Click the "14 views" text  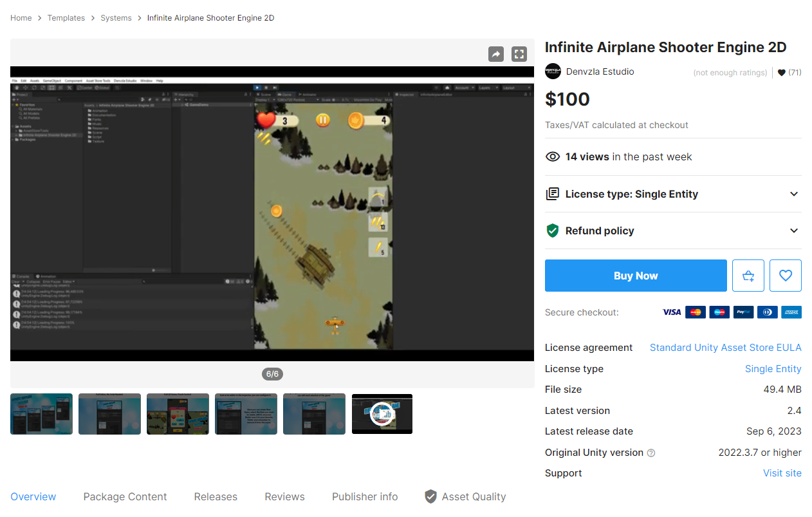coord(587,156)
